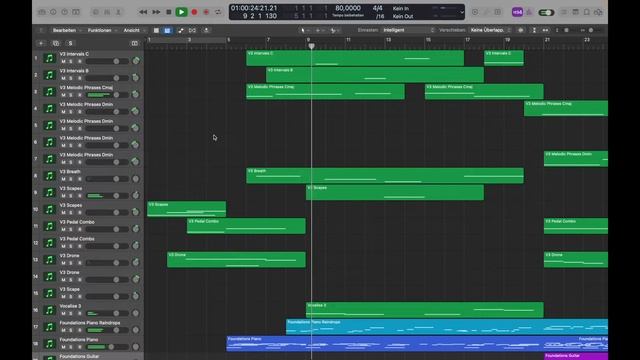Select the Vocalise 3 track icon
Viewport: 640px width, 360px height.
[x=49, y=310]
